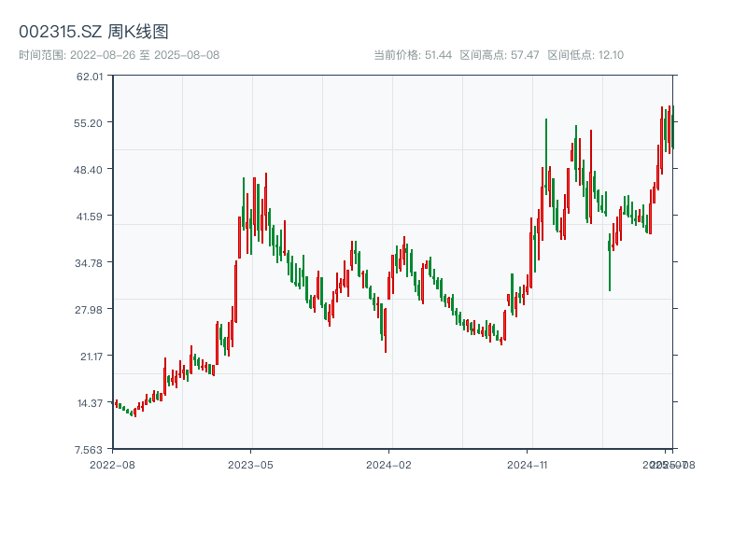
Task: Click x-axis label 2023-05
Action: point(250,465)
